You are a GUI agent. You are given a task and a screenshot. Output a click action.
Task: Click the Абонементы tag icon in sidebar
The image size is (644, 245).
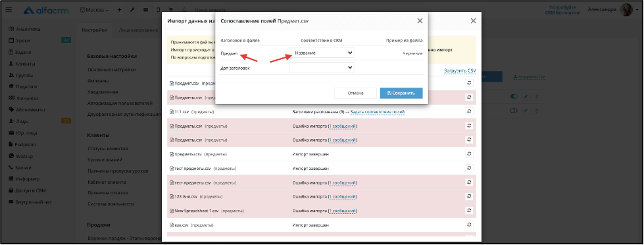(x=11, y=110)
